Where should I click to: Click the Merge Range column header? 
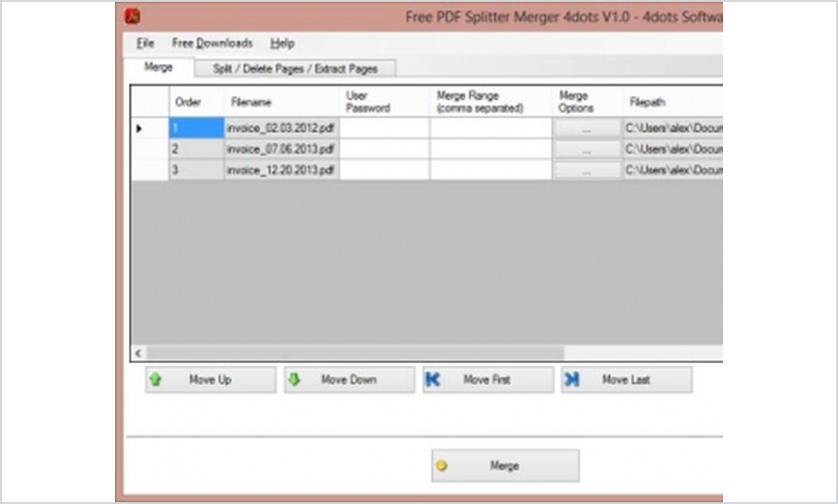(x=490, y=102)
